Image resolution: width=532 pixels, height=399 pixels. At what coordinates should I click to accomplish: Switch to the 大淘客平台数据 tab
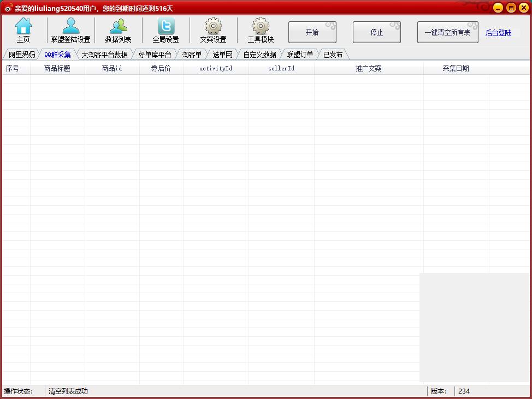click(104, 55)
